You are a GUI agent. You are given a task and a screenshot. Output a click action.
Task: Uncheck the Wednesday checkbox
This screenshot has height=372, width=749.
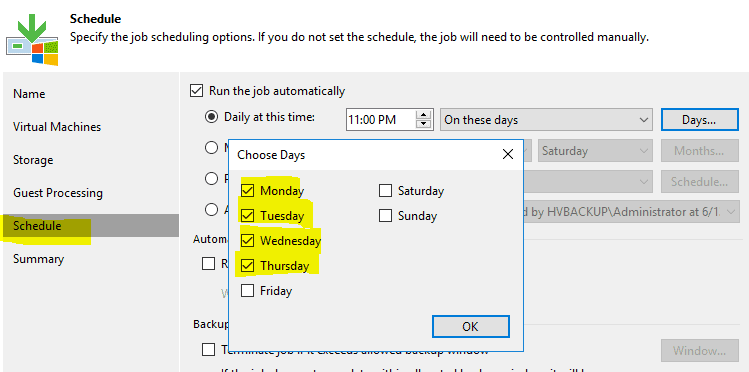click(x=247, y=241)
